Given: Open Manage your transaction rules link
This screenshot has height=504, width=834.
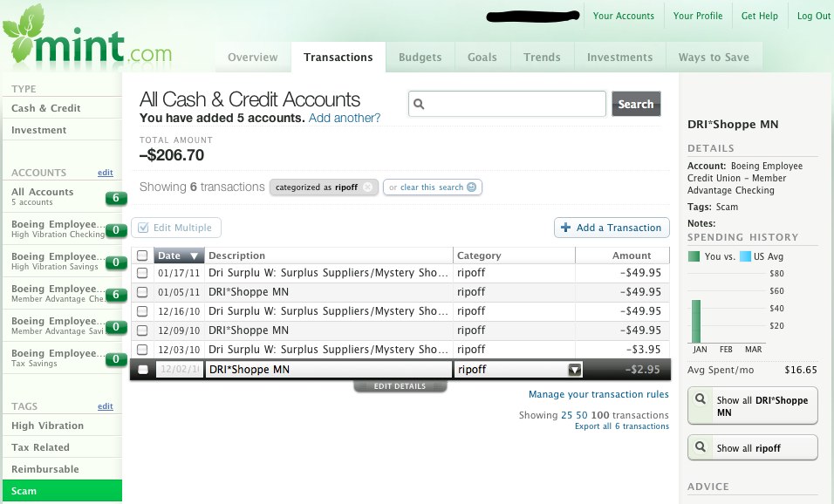Looking at the screenshot, I should (x=598, y=394).
